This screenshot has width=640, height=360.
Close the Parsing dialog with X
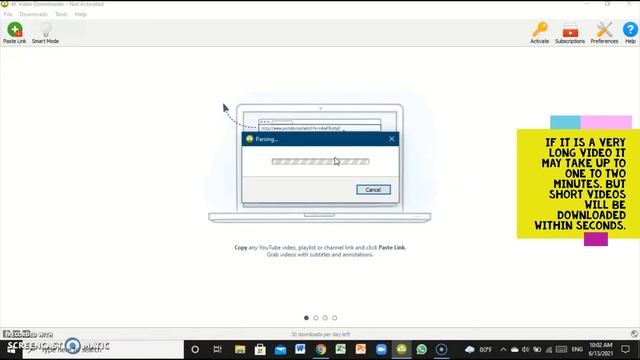point(391,139)
